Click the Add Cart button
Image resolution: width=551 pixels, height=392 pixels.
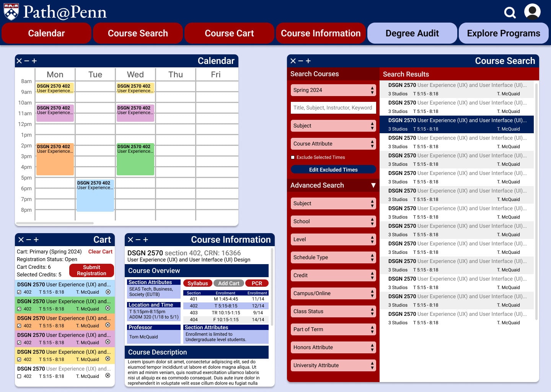228,283
